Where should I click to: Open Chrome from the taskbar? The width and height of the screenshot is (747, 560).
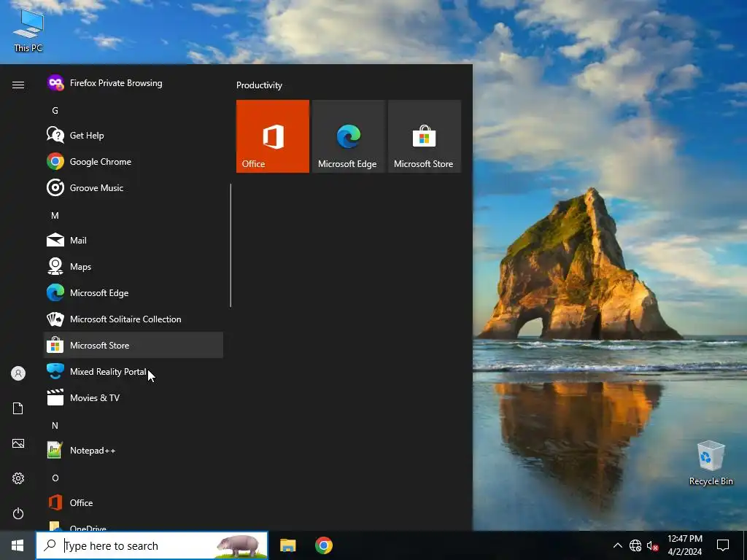(x=323, y=545)
